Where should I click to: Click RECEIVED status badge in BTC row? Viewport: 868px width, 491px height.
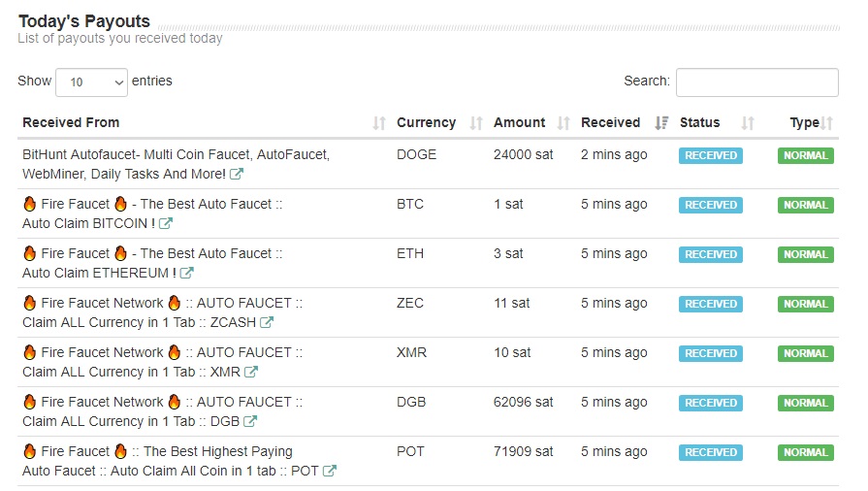711,205
